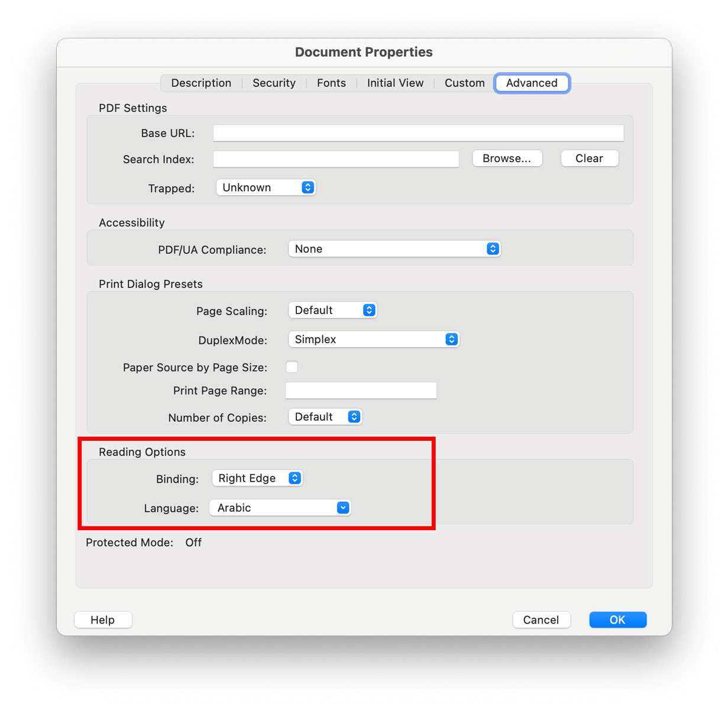Confirm changes with the OK button

[x=617, y=619]
